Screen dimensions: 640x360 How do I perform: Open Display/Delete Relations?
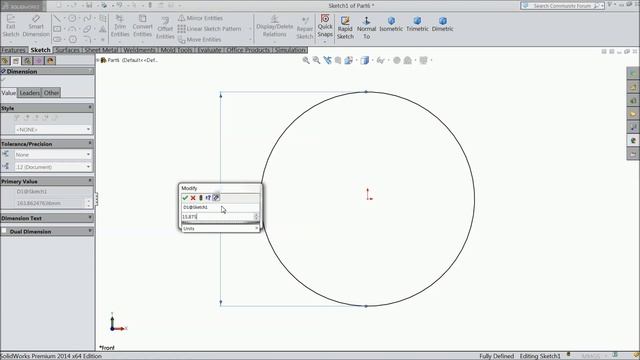pos(274,26)
